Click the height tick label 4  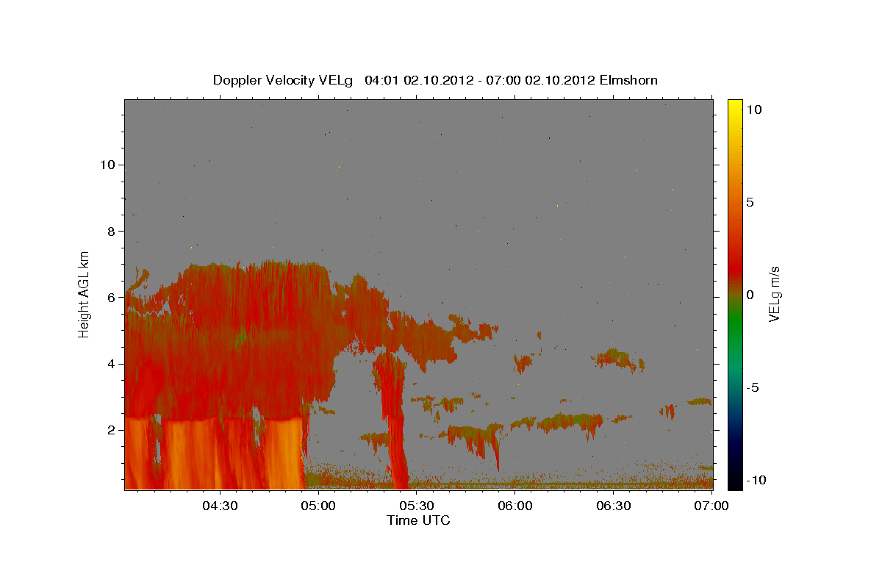(x=112, y=364)
